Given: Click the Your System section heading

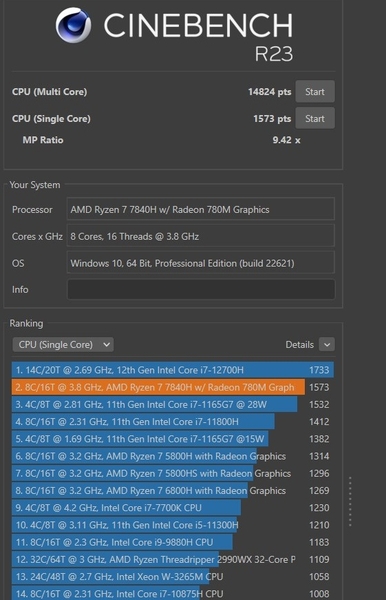Looking at the screenshot, I should (x=35, y=185).
